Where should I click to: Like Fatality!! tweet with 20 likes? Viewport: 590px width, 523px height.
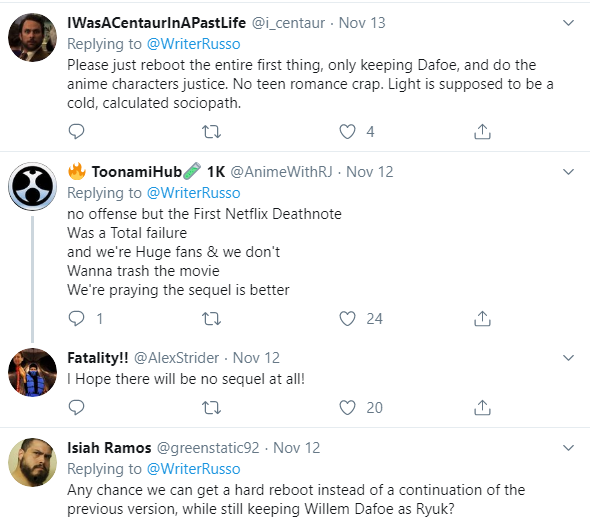click(x=347, y=407)
